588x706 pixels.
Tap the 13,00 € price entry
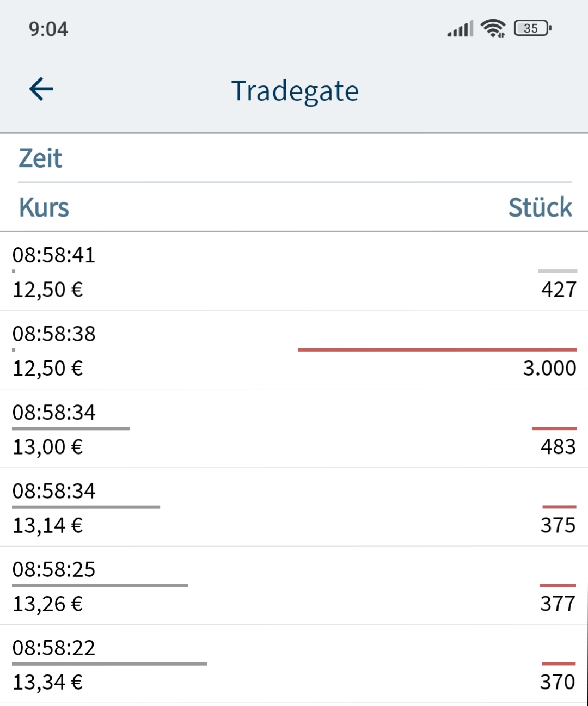pyautogui.click(x=48, y=447)
